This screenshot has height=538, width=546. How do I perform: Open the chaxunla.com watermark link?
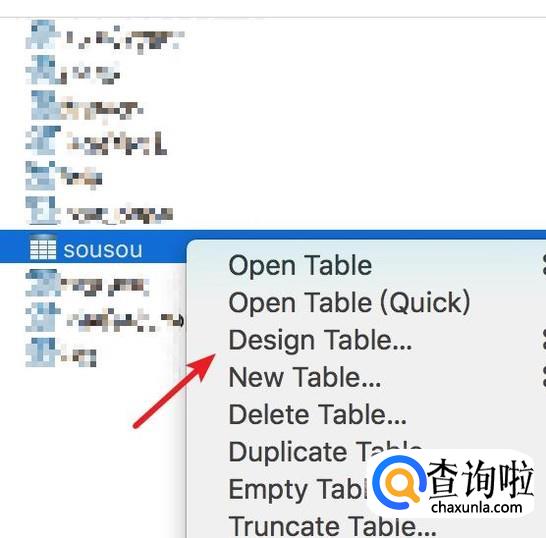(x=477, y=507)
